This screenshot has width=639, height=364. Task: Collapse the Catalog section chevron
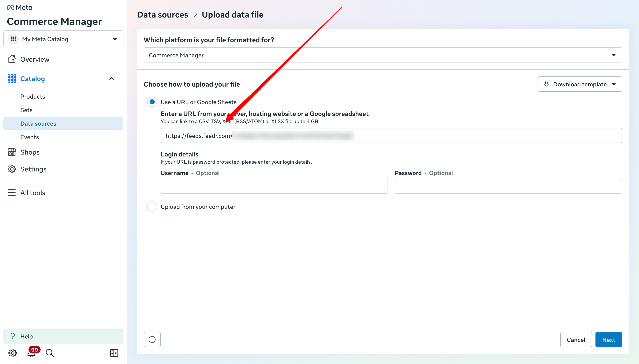pos(112,79)
